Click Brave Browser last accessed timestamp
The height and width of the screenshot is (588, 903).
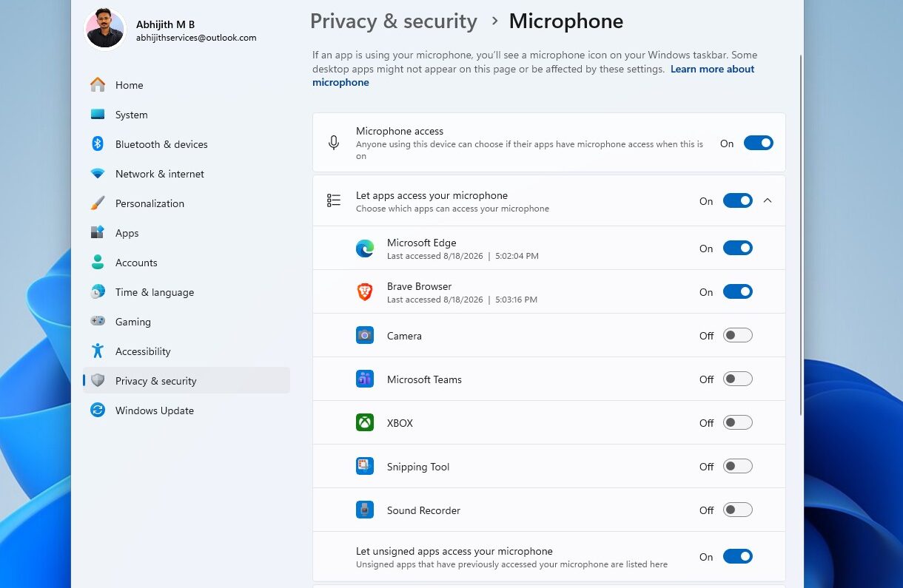tap(462, 300)
